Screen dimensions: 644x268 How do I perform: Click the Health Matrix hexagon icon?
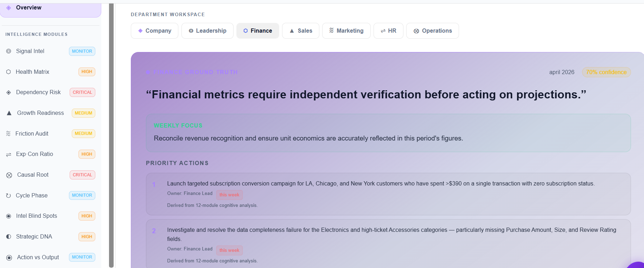8,72
